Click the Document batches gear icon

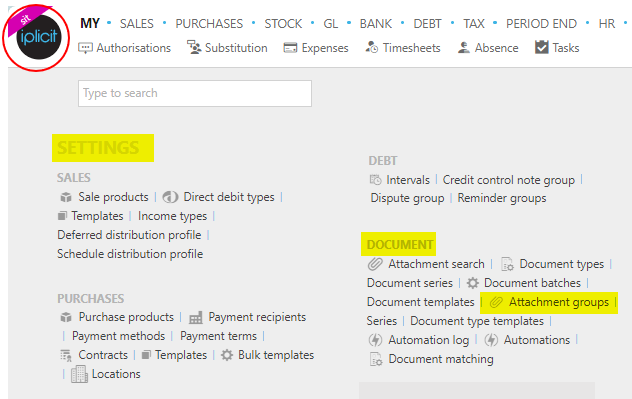tap(472, 283)
